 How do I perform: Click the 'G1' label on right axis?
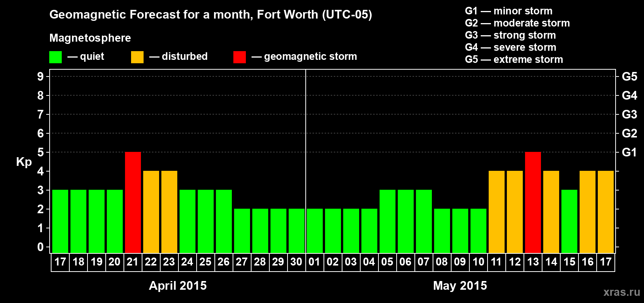pyautogui.click(x=629, y=152)
